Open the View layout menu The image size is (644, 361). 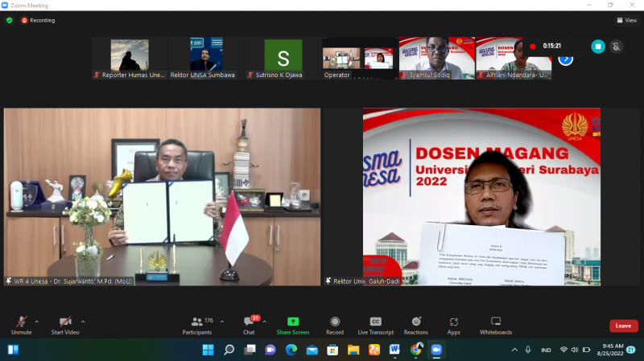coord(627,20)
